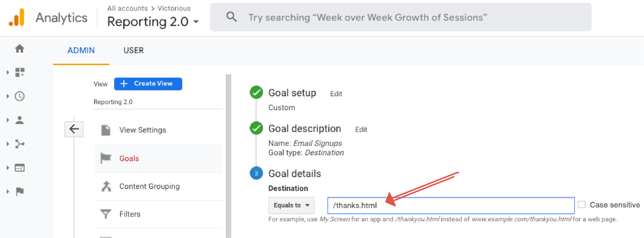Click the Home icon in left sidebar
The image size is (644, 238).
[19, 48]
